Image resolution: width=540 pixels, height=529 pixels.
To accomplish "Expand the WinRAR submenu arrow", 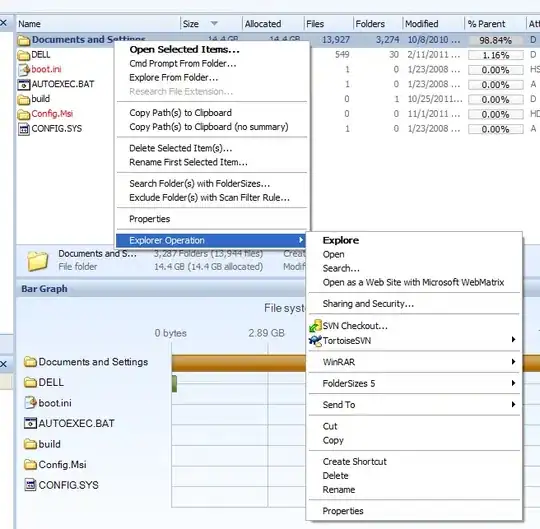I will (x=513, y=362).
